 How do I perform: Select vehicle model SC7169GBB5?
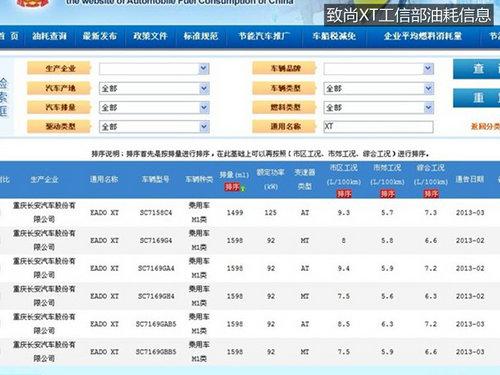pyautogui.click(x=156, y=352)
